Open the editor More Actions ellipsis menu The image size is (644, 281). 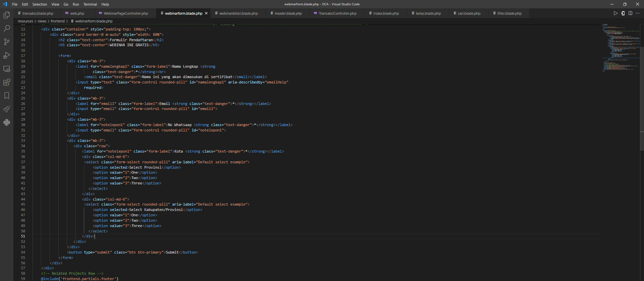tap(638, 13)
